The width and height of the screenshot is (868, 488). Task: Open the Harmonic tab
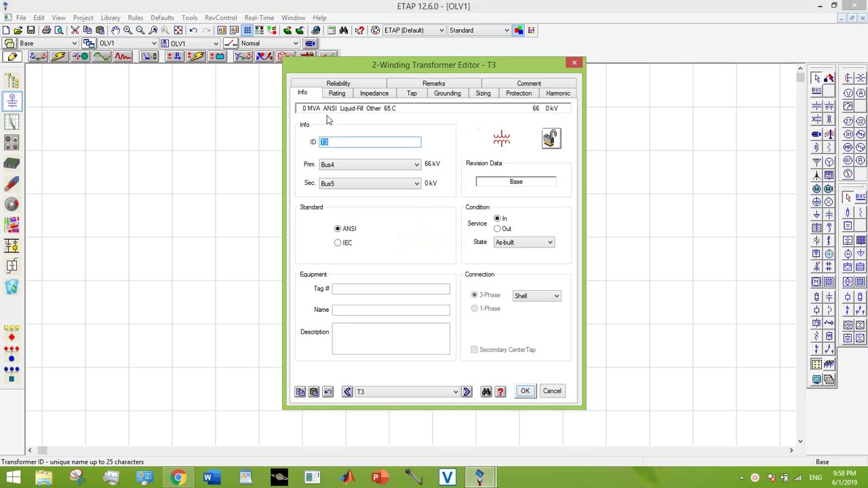tap(558, 94)
